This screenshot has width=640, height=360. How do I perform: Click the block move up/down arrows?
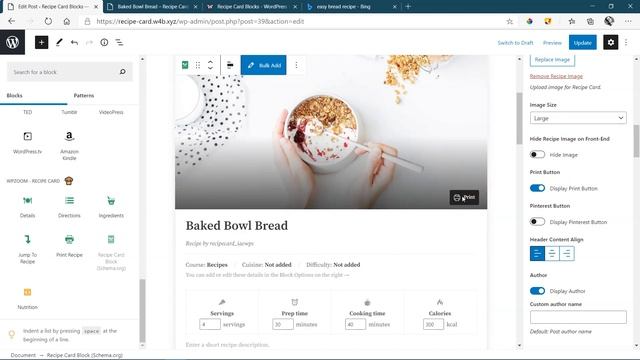210,65
